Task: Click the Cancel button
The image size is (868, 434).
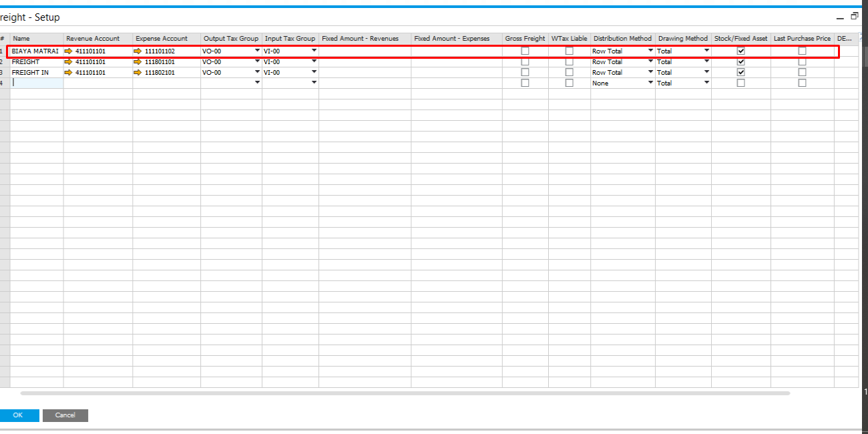Action: click(65, 415)
